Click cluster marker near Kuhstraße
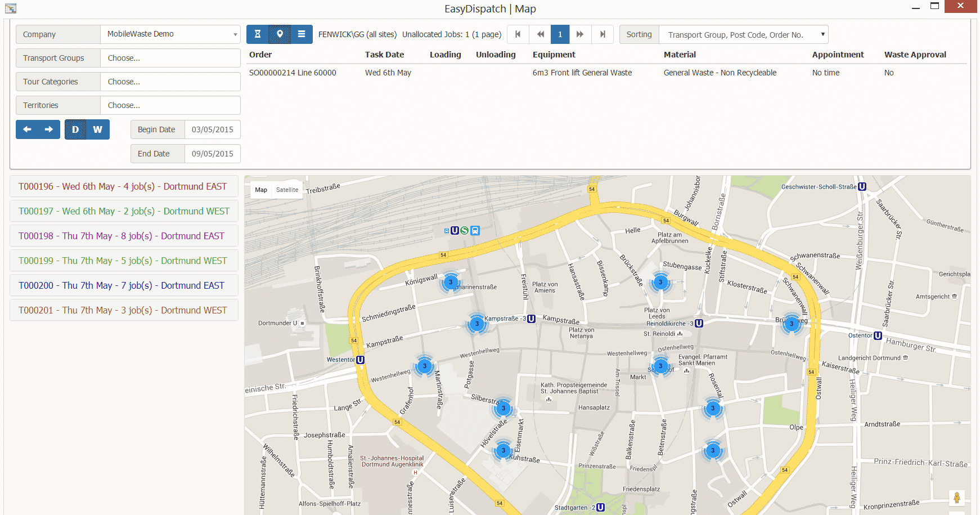Viewport: 980px width, 515px height. pyautogui.click(x=504, y=450)
